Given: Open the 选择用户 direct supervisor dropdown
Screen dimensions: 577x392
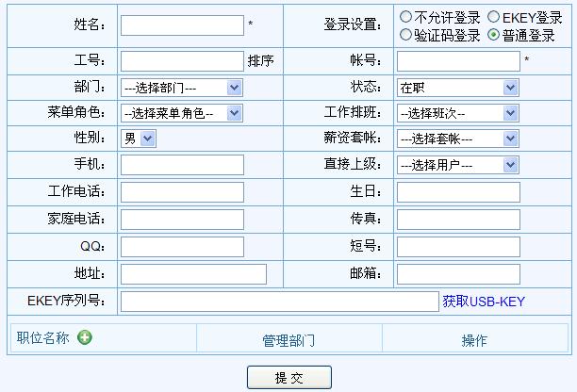Looking at the screenshot, I should coord(458,165).
